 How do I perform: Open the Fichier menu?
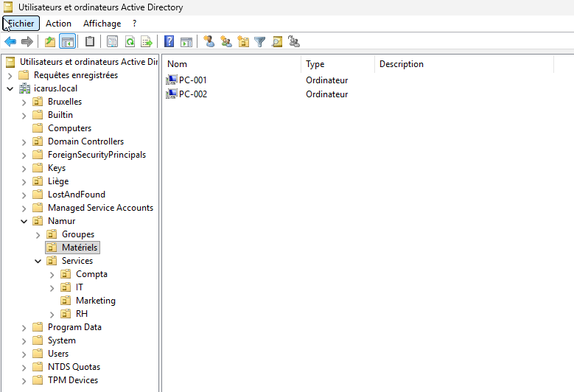[21, 24]
